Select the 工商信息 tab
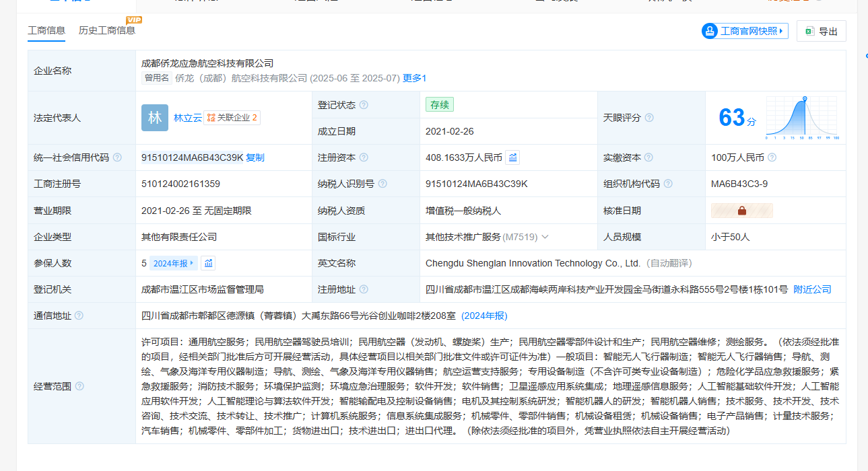The image size is (868, 471). coord(46,30)
